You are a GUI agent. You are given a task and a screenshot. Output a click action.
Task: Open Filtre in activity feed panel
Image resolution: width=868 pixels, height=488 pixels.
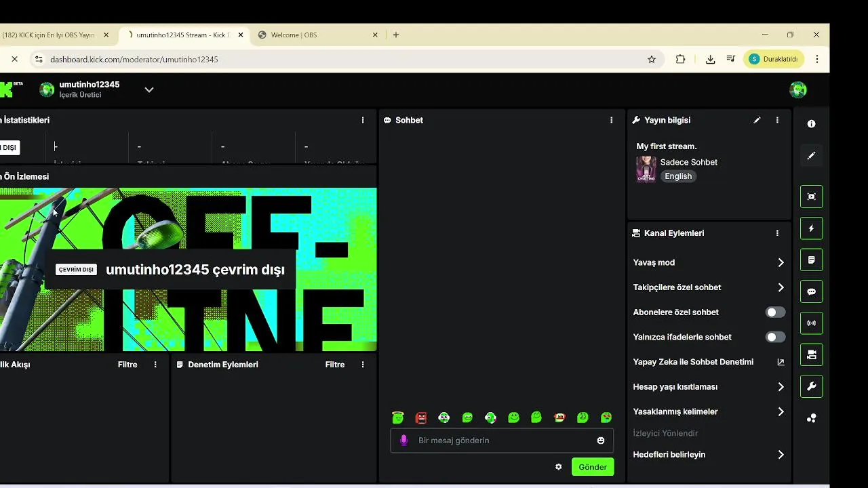pyautogui.click(x=127, y=365)
